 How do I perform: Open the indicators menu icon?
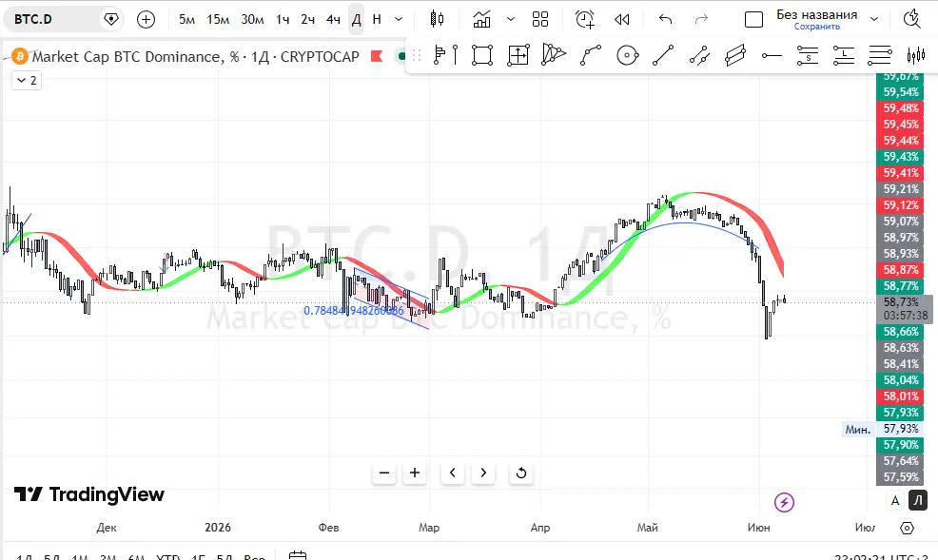[x=481, y=19]
